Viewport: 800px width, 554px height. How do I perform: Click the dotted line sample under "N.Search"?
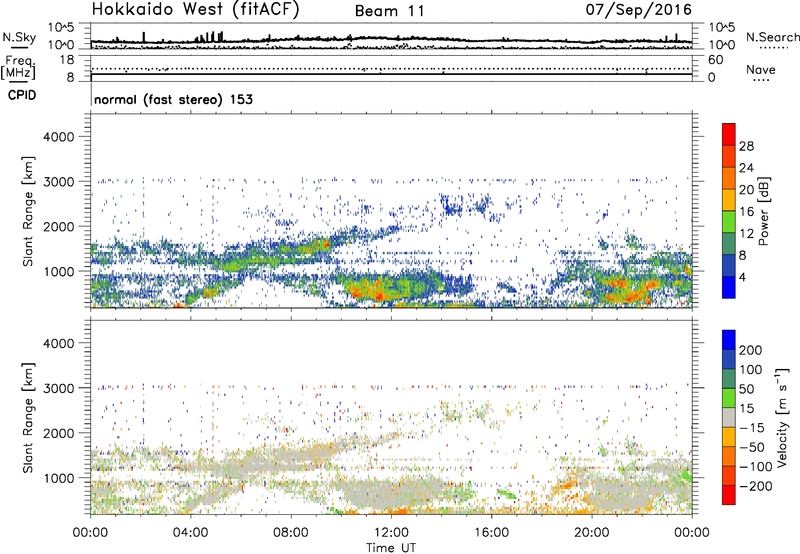tap(774, 48)
